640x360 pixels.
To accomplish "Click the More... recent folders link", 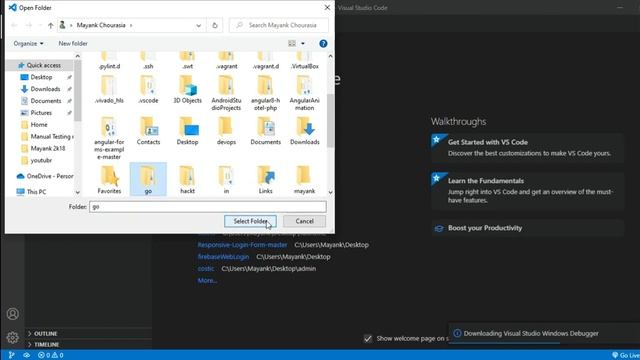I will pos(207,280).
